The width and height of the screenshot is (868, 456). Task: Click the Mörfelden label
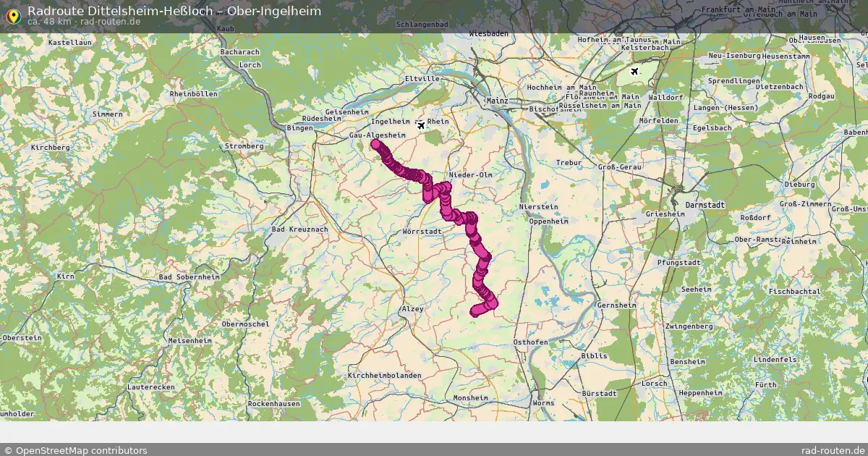660,120
